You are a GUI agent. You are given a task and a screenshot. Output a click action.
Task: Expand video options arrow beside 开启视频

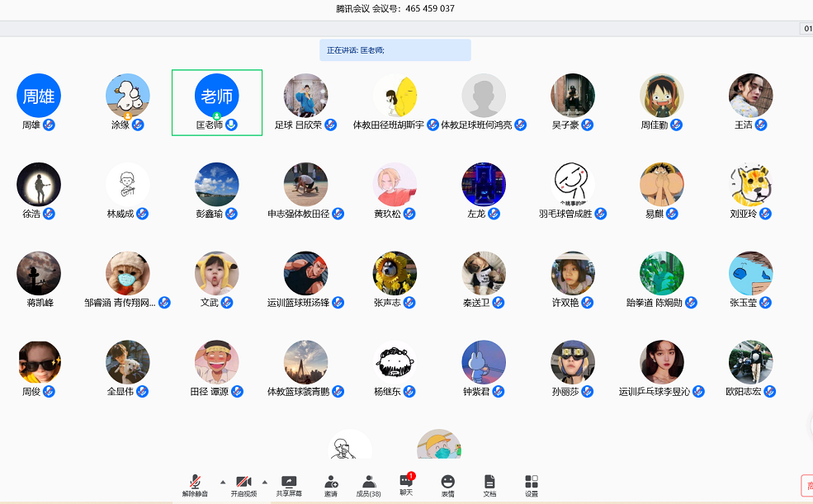click(265, 482)
